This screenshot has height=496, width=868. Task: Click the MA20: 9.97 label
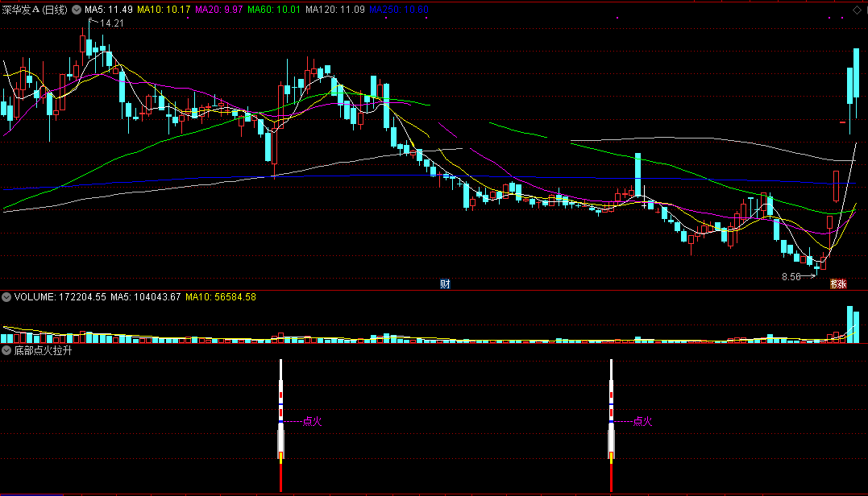[218, 10]
